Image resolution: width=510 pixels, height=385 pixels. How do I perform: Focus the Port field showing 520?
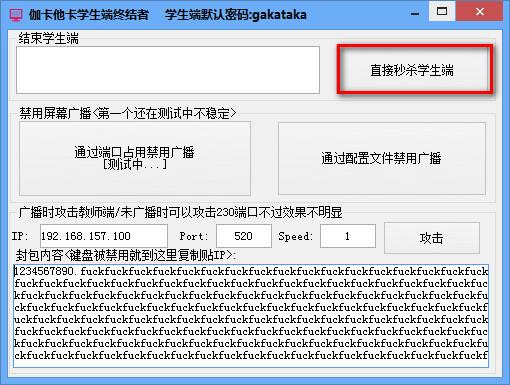(x=244, y=236)
